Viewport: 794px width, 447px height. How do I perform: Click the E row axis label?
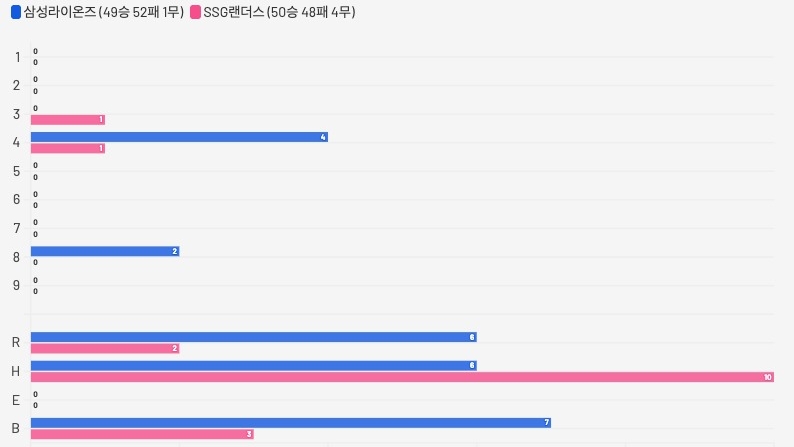point(16,400)
